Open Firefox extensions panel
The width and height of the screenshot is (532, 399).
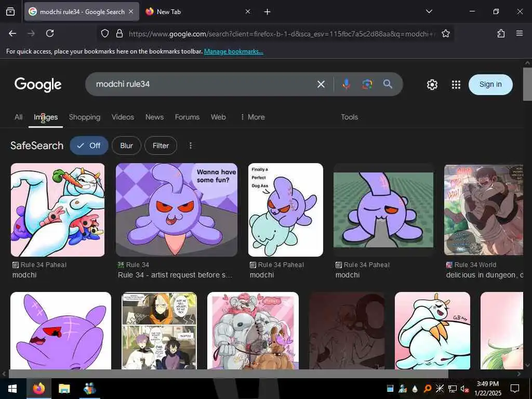pyautogui.click(x=501, y=33)
